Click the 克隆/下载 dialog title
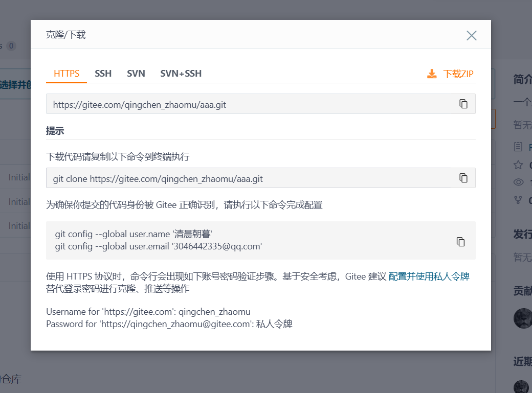The image size is (532, 393). point(66,35)
